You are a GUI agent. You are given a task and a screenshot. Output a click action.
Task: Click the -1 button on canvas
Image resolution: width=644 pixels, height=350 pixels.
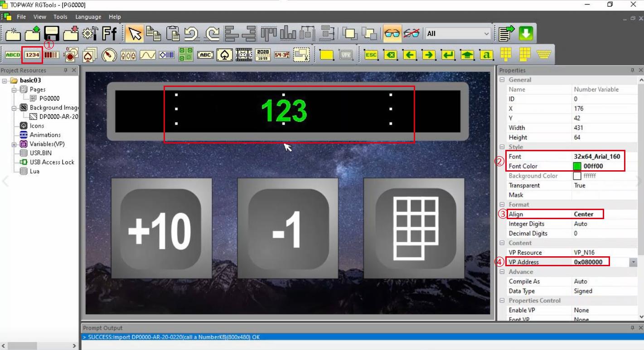pyautogui.click(x=288, y=228)
